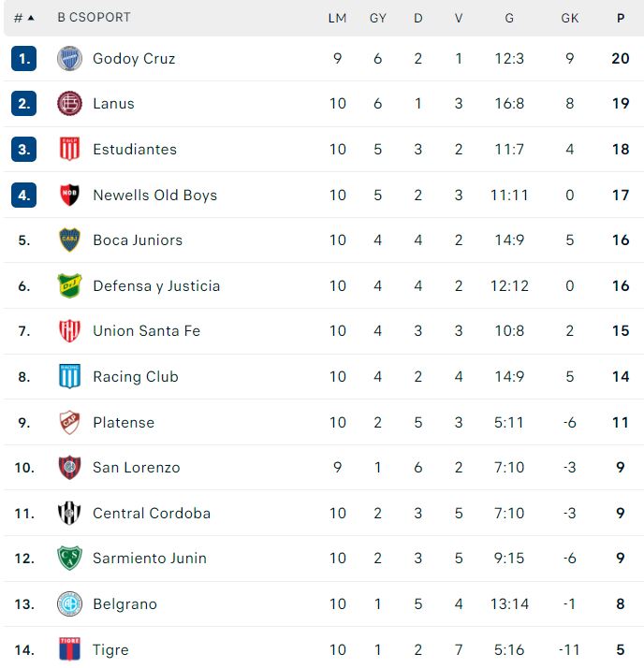Click the Platense team row name

(124, 423)
